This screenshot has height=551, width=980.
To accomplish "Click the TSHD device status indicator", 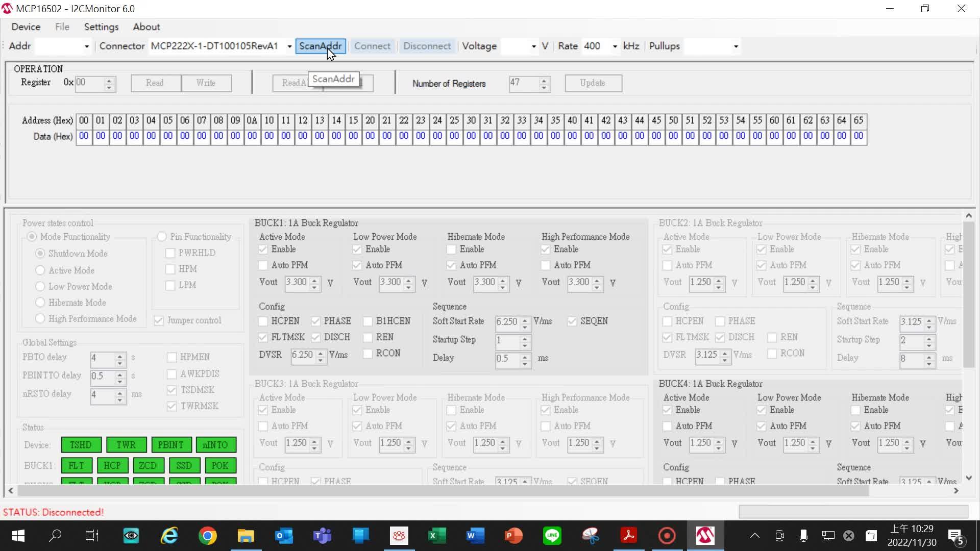I will [x=81, y=444].
